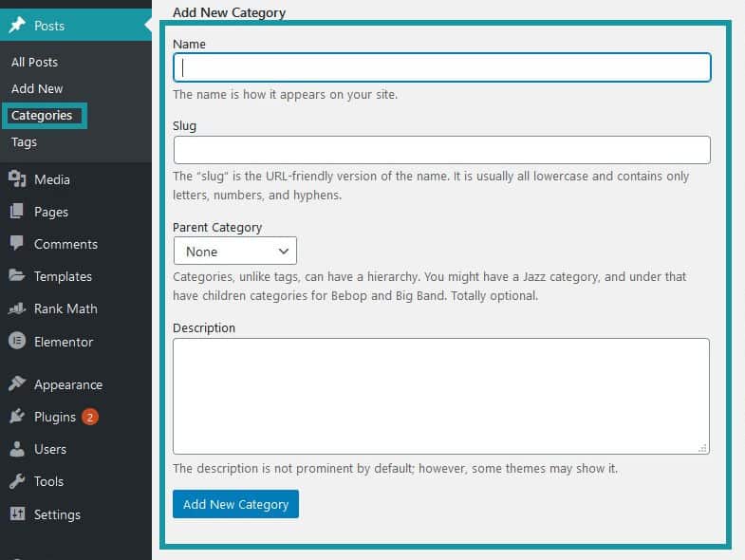745x560 pixels.
Task: Select Add New under Posts
Action: pyautogui.click(x=37, y=88)
